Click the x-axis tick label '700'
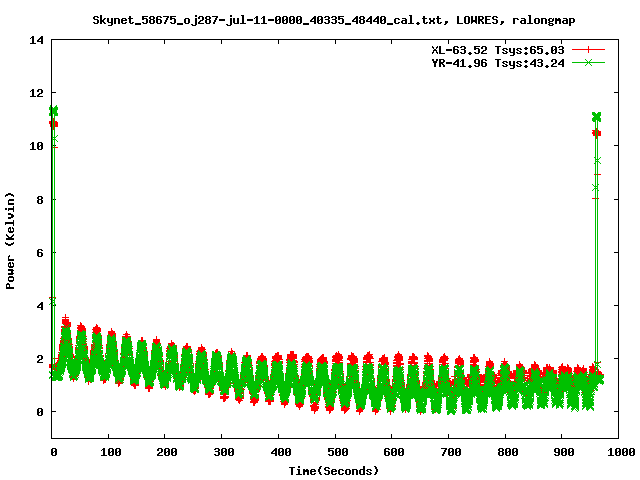Screen dimensions: 640x480 451,452
